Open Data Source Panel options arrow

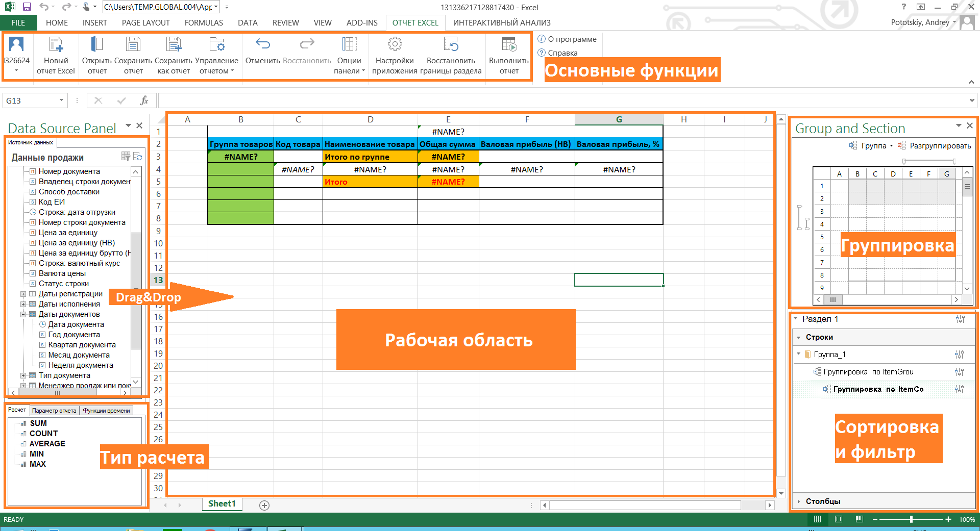[x=128, y=125]
